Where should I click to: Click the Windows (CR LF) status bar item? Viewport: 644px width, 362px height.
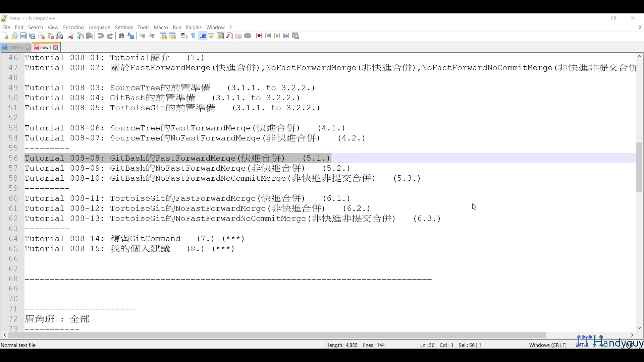(x=547, y=345)
